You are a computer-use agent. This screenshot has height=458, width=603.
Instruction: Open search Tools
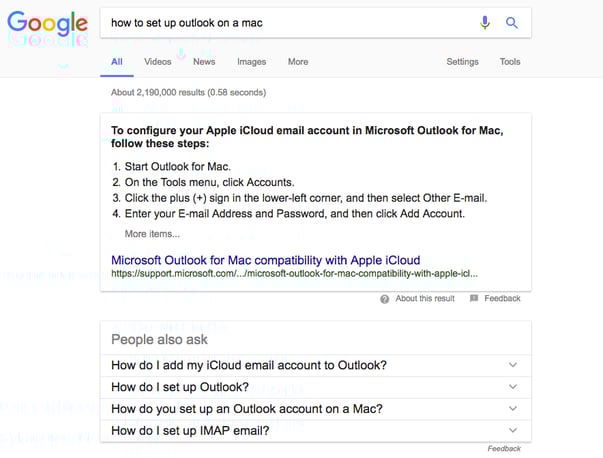click(510, 62)
